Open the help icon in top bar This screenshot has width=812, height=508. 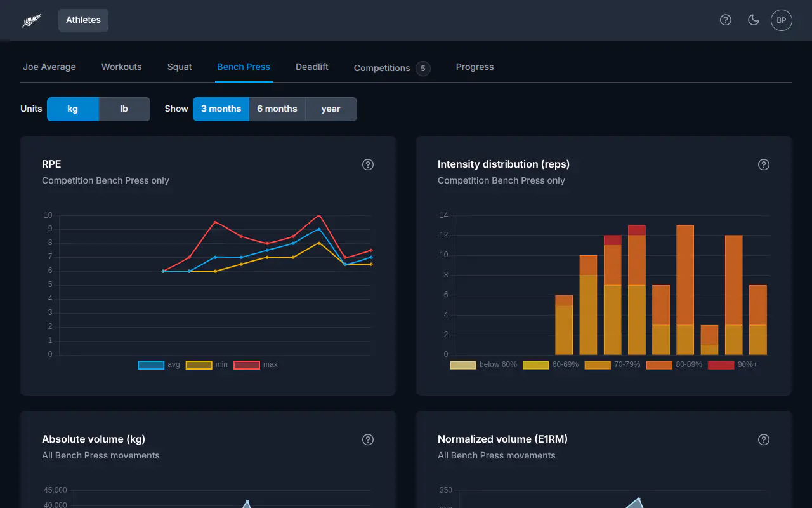(x=726, y=20)
